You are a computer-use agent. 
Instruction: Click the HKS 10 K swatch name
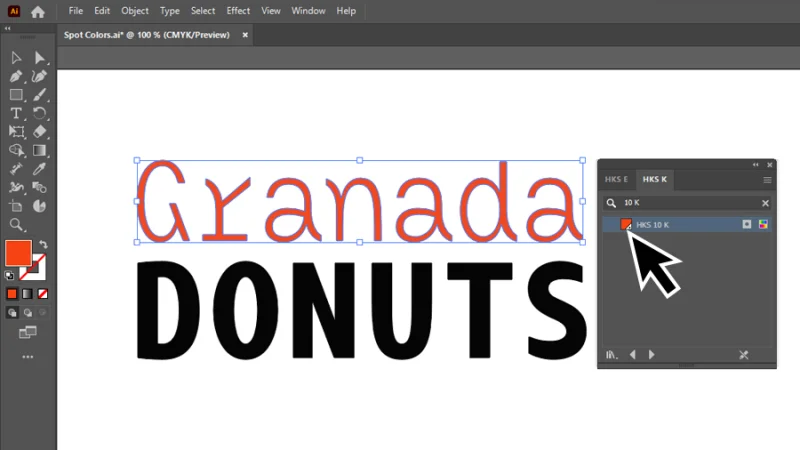click(653, 225)
